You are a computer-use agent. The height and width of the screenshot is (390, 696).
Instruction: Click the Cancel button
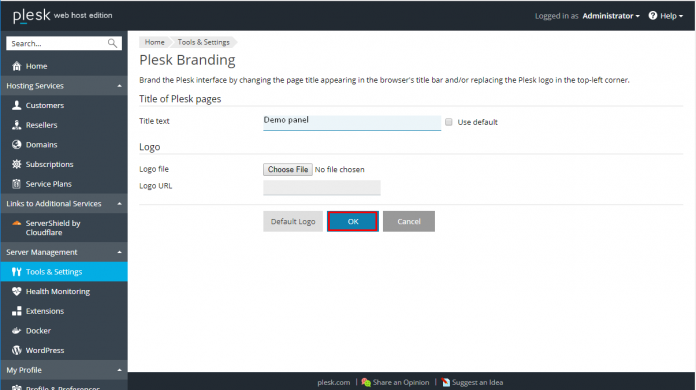(409, 221)
